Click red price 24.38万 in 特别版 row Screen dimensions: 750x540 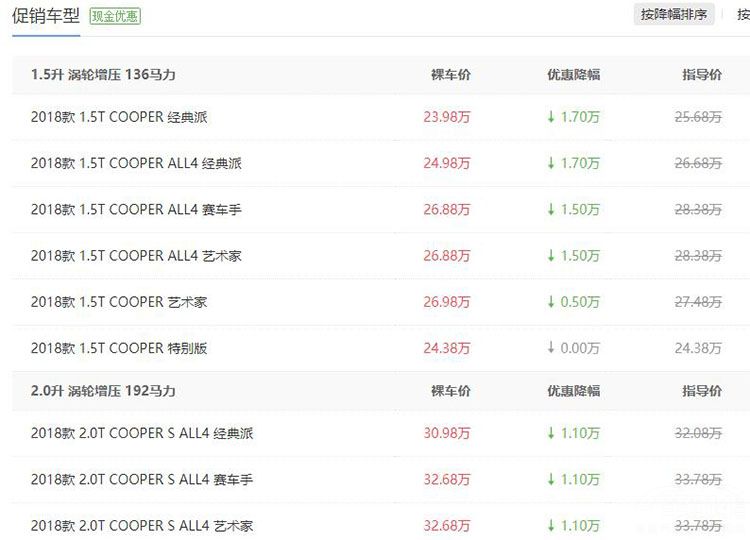tap(447, 348)
